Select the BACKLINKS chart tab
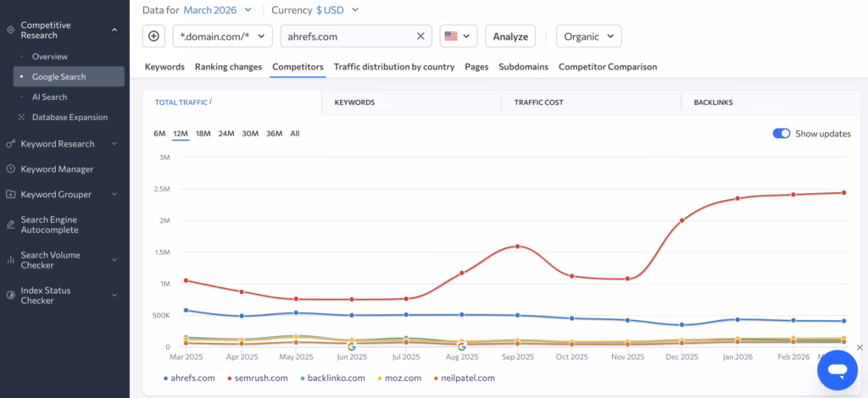 (x=771, y=102)
